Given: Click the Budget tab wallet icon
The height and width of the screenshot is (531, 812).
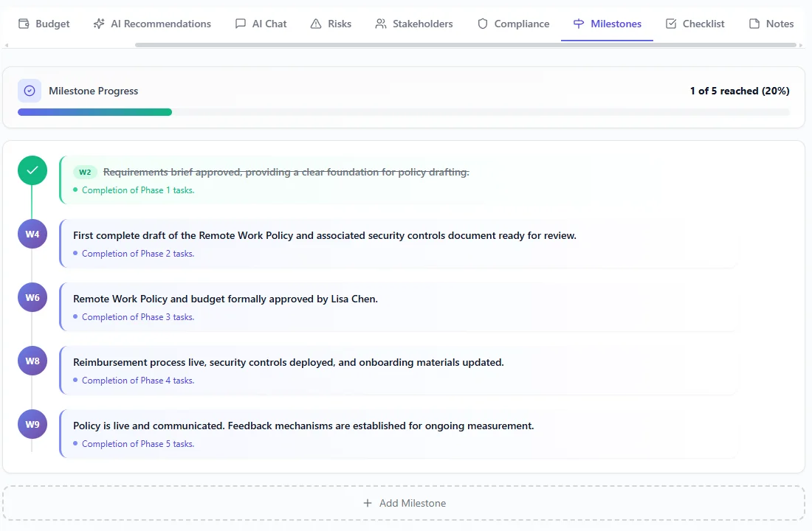Looking at the screenshot, I should coord(24,24).
